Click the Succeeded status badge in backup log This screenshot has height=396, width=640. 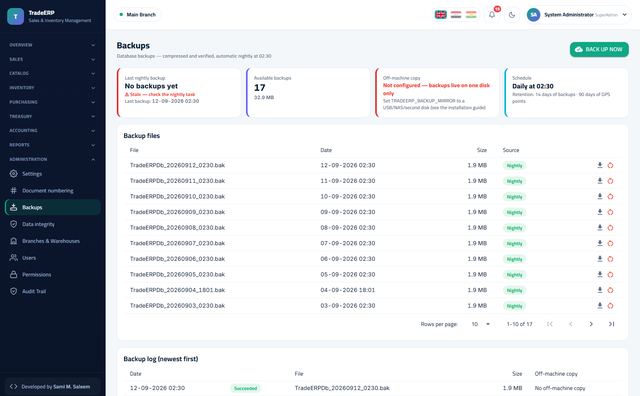click(x=245, y=388)
